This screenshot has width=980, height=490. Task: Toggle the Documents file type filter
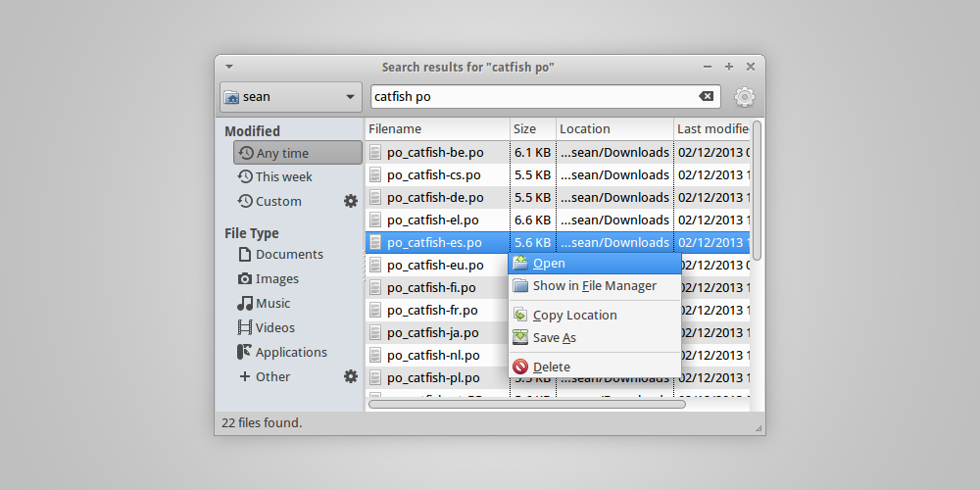tap(288, 254)
